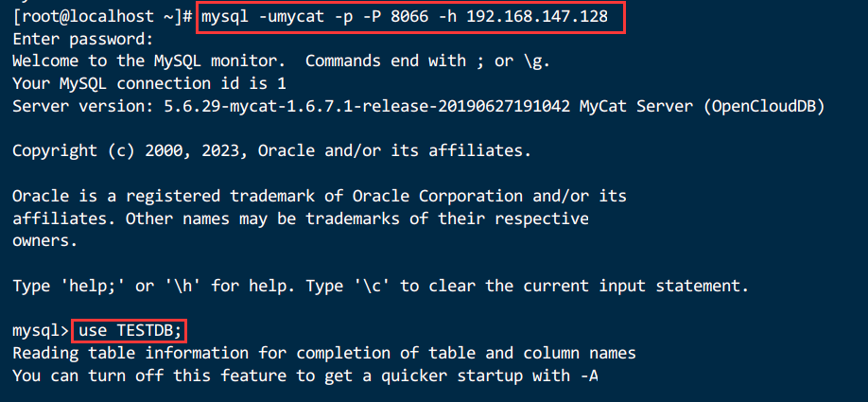Click the Reading table information for completion line
Image resolution: width=868 pixels, height=402 pixels.
pyautogui.click(x=323, y=353)
